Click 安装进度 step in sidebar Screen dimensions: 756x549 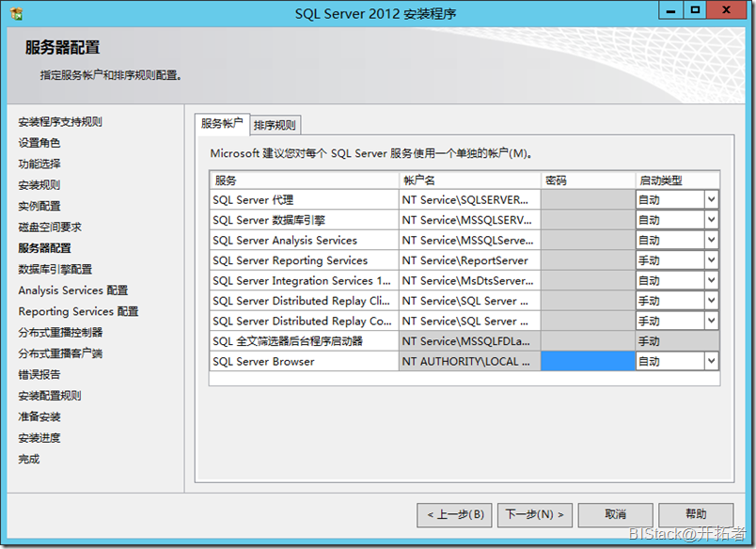pyautogui.click(x=39, y=438)
